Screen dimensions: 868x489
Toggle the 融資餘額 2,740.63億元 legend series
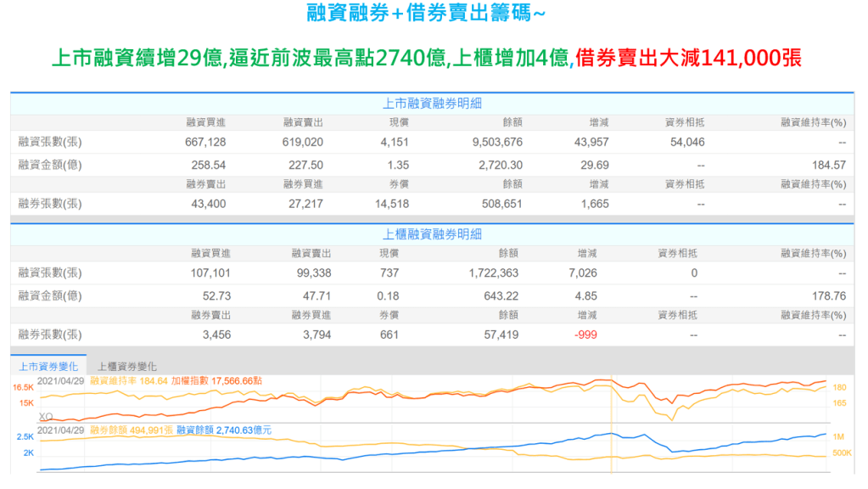tap(224, 430)
